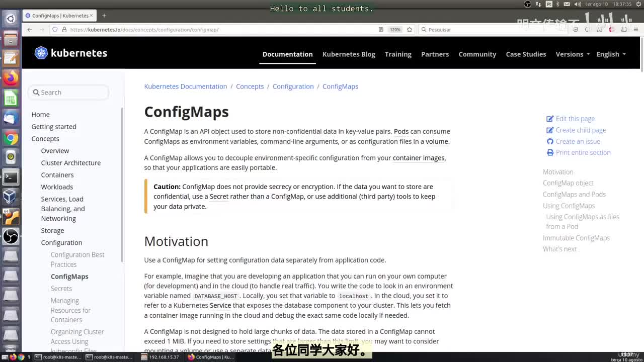Follow container images link

pyautogui.click(x=419, y=157)
